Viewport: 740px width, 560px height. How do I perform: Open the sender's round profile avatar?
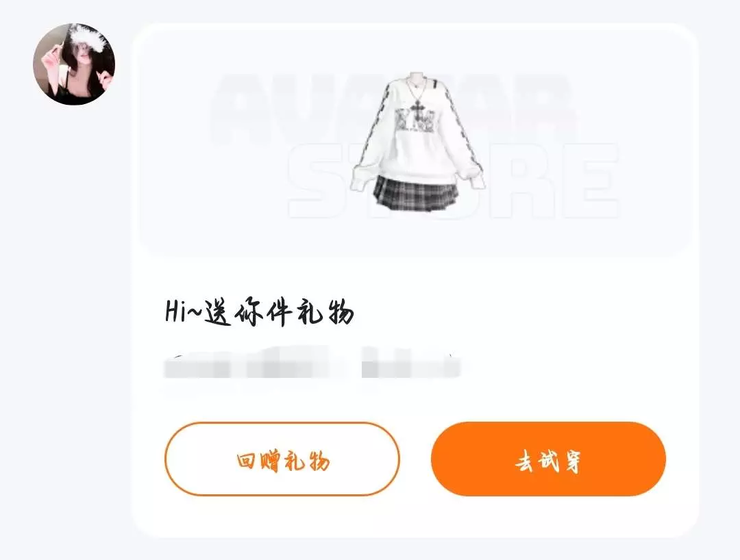point(74,64)
